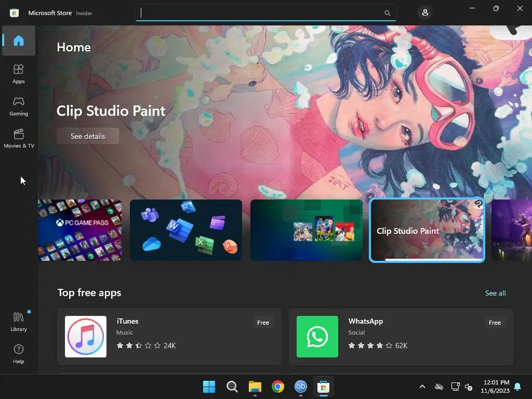Show hidden system tray icons
The height and width of the screenshot is (399, 532).
[422, 387]
